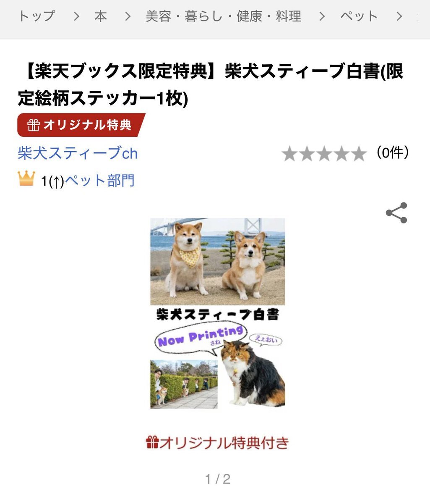Open the 本 breadcrumb category
Image resolution: width=430 pixels, height=504 pixels.
101,16
